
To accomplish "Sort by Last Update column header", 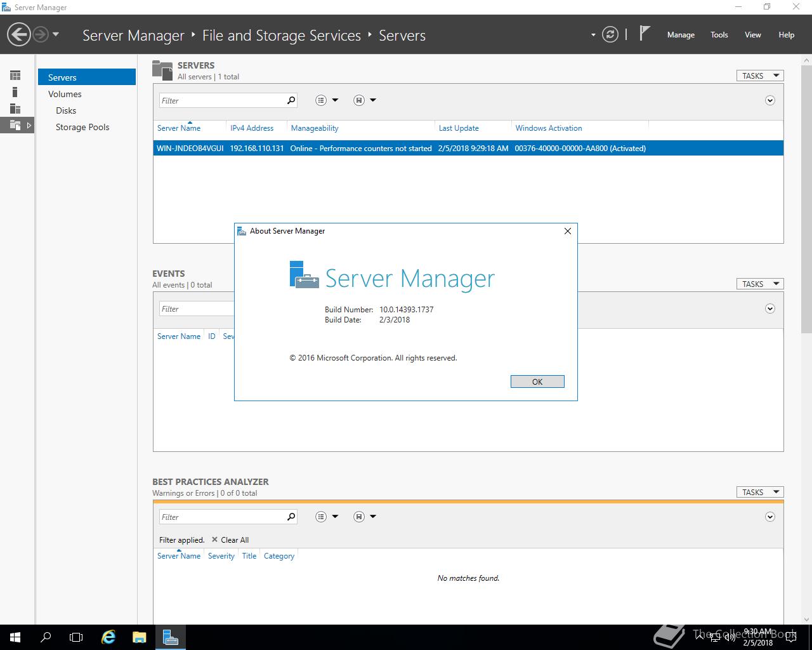I will pos(459,128).
